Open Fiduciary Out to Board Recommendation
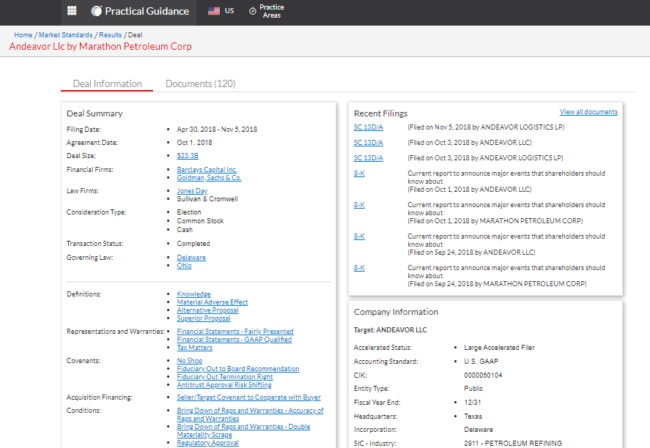The width and height of the screenshot is (650, 448). pyautogui.click(x=238, y=368)
